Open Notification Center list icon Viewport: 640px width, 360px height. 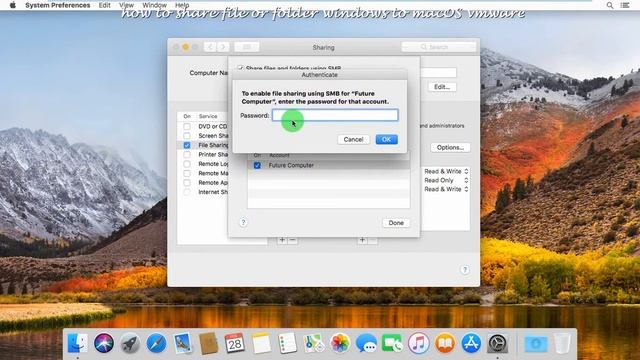click(625, 5)
